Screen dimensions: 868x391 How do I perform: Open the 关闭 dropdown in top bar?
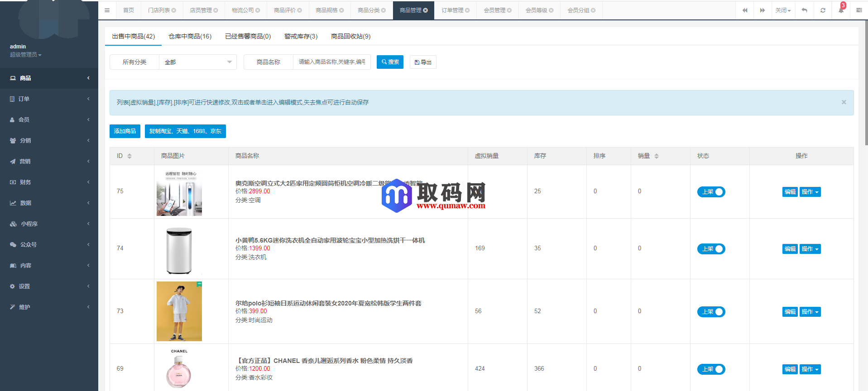782,10
